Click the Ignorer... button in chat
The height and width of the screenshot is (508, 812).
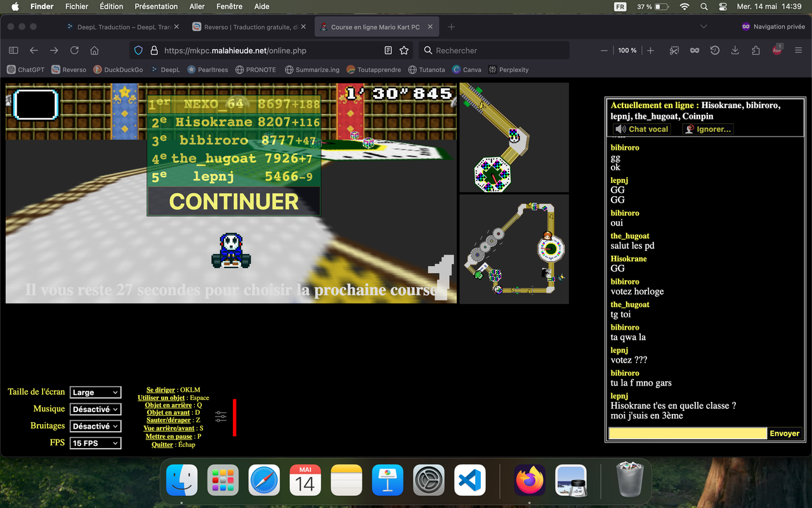pos(707,129)
